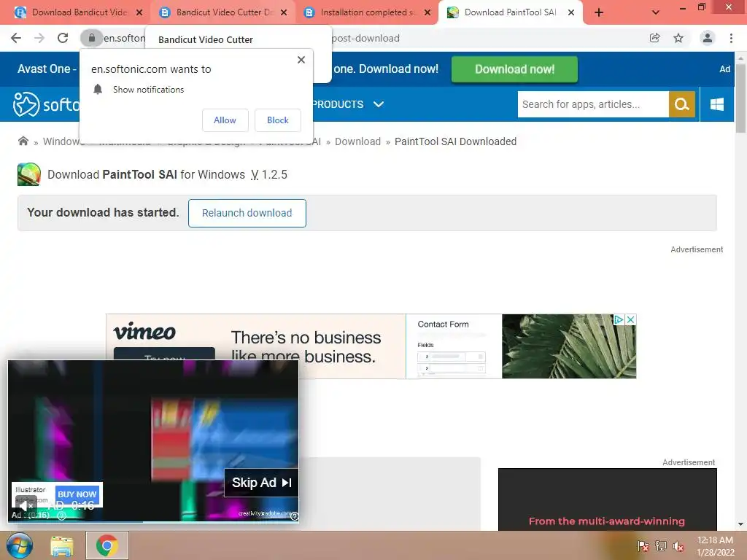This screenshot has width=747, height=560.
Task: Share this page via share icon
Action: click(654, 38)
